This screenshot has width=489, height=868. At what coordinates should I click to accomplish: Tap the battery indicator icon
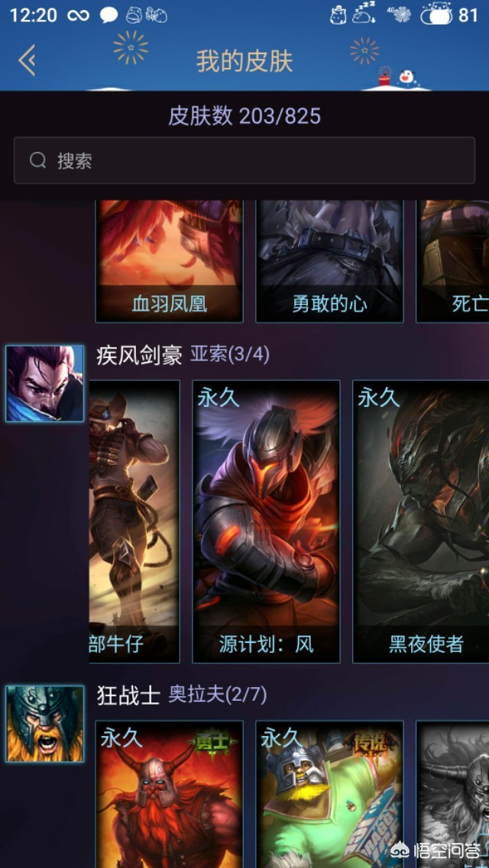click(436, 15)
